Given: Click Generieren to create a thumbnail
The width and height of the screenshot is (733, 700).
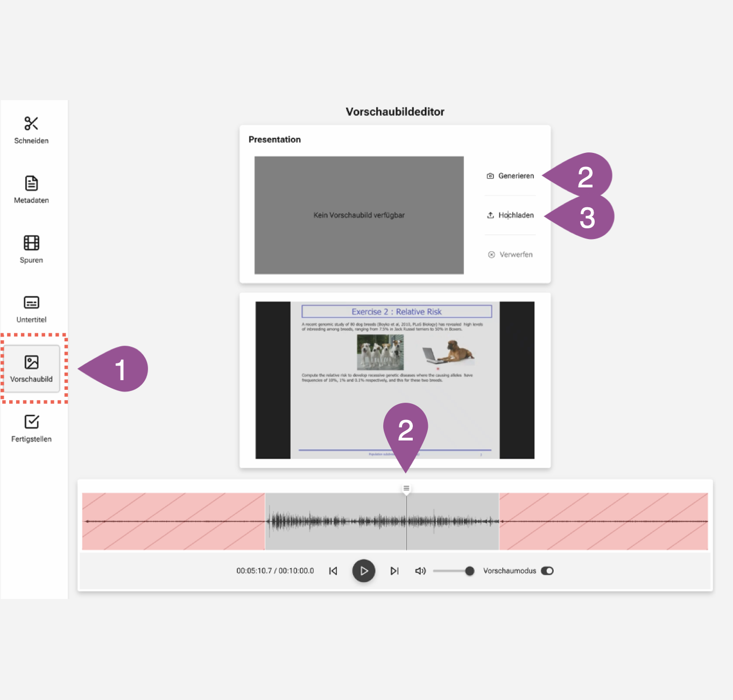Looking at the screenshot, I should 510,176.
